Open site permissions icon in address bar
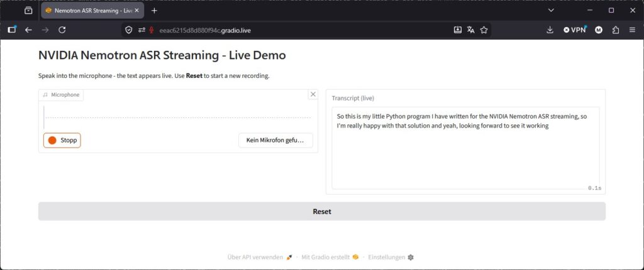This screenshot has height=270, width=644. (142, 30)
